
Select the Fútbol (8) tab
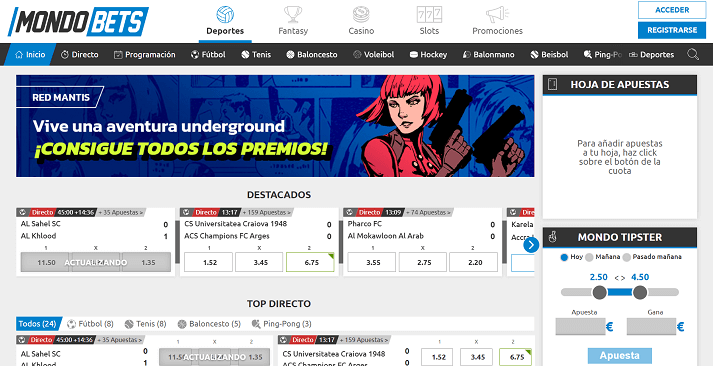pos(90,324)
